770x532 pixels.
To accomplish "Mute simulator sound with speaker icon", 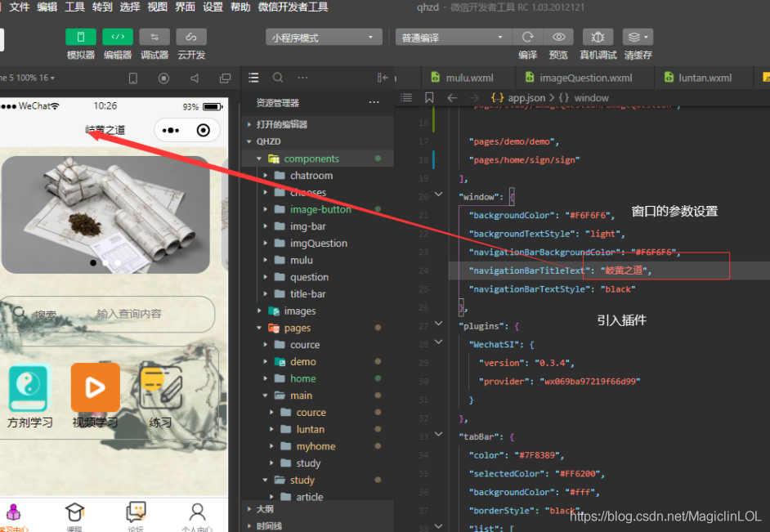I will tap(195, 78).
